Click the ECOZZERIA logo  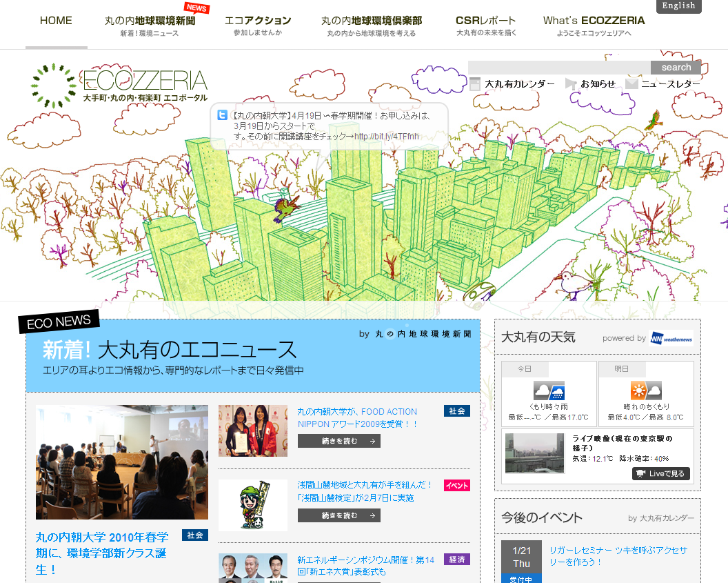coord(119,86)
